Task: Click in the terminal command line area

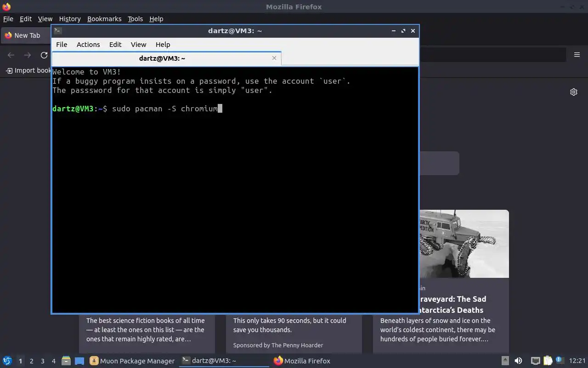Action: pyautogui.click(x=235, y=190)
